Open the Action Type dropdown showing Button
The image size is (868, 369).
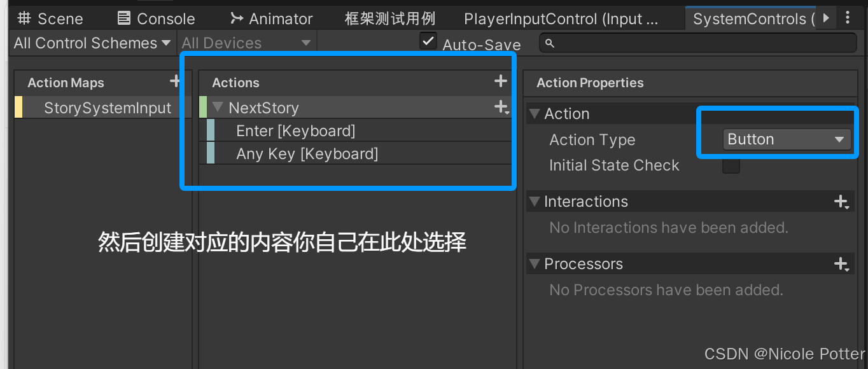click(787, 139)
